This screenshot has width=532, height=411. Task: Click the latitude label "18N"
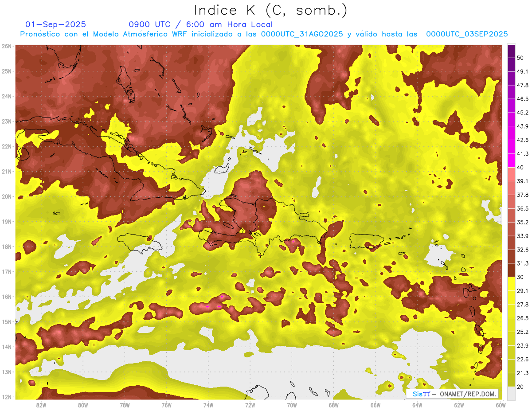click(x=6, y=247)
